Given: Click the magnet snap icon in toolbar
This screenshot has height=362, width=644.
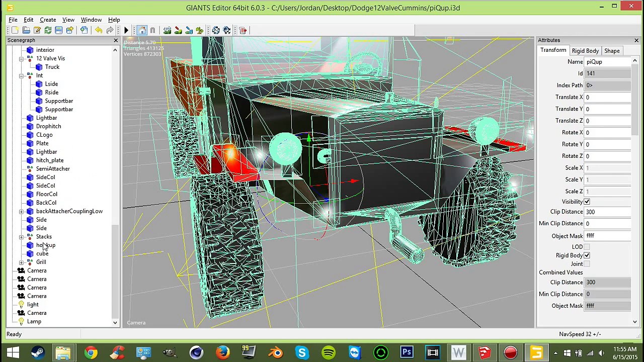Looking at the screenshot, I should (153, 31).
